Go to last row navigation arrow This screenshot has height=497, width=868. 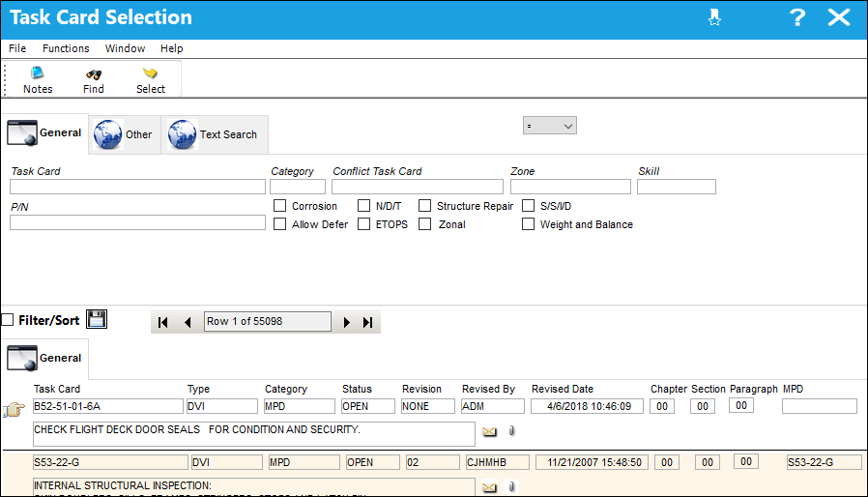click(367, 322)
